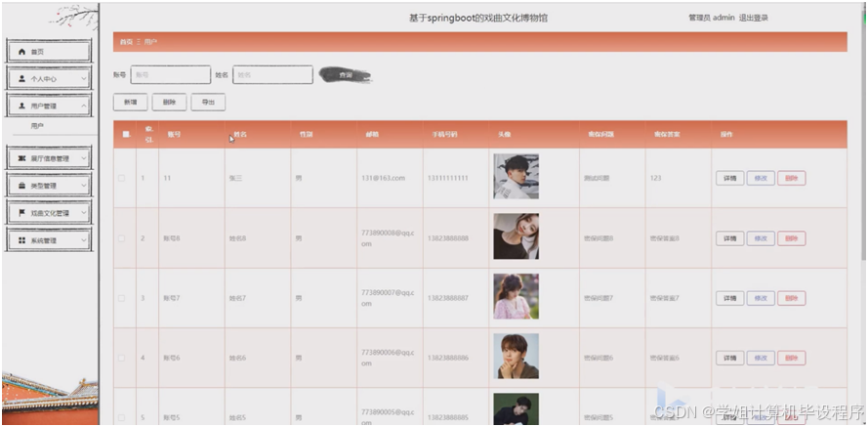Focus the 姓名 search input field
The height and width of the screenshot is (427, 868).
(272, 75)
